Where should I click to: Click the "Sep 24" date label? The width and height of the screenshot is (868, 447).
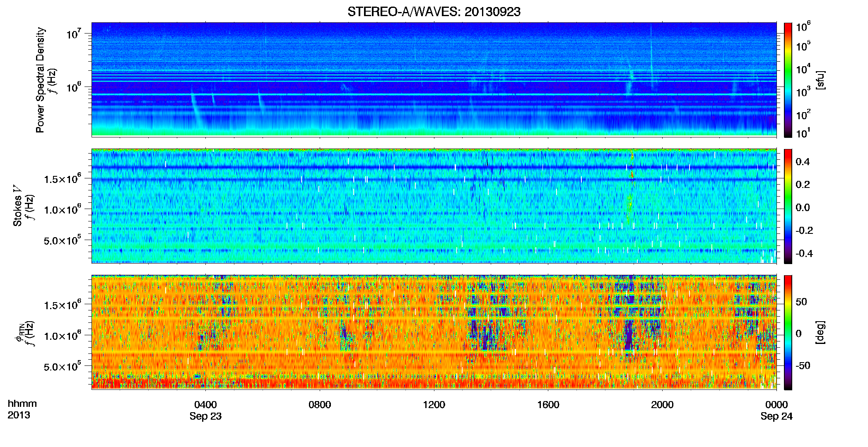[776, 416]
